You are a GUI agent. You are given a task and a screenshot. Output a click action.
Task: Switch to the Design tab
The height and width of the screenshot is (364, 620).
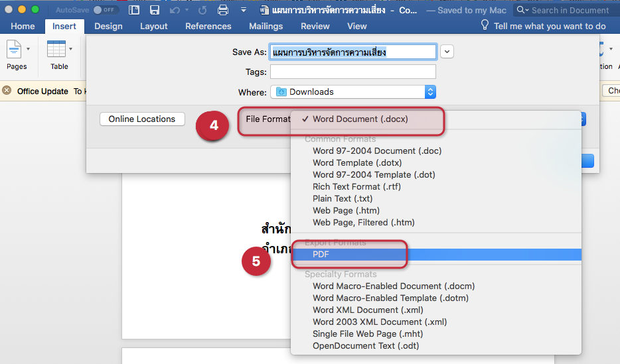click(x=108, y=26)
